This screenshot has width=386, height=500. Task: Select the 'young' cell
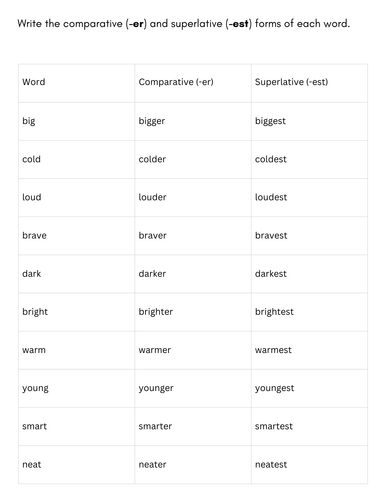click(x=77, y=388)
